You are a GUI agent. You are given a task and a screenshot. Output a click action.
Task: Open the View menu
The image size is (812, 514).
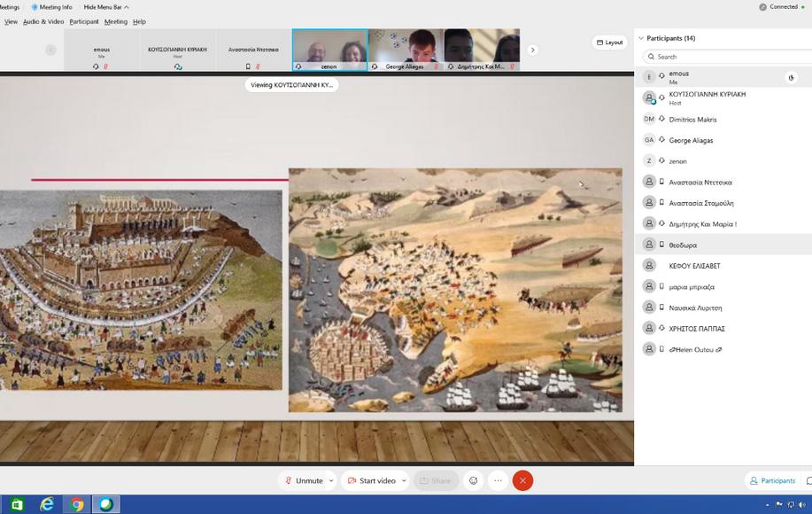coord(11,22)
